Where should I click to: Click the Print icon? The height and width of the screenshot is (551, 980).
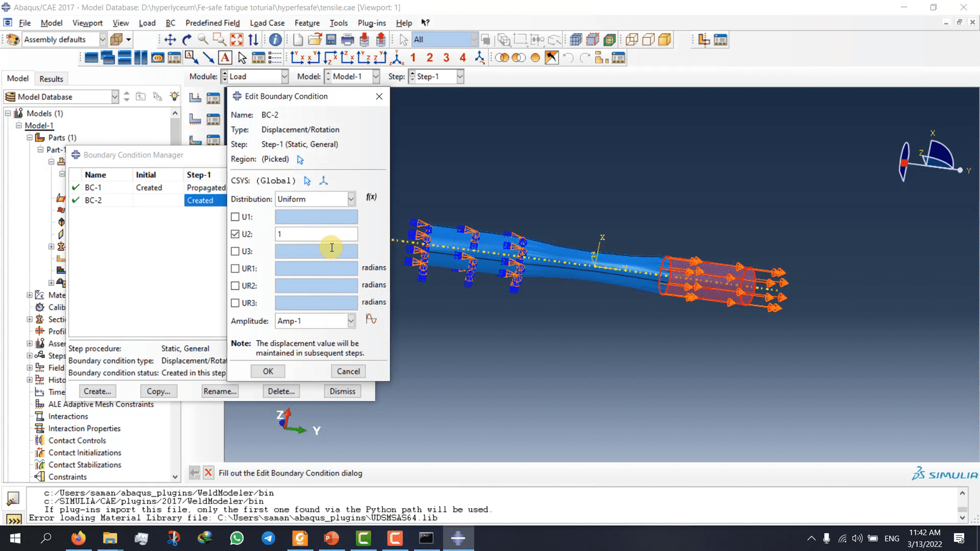[x=347, y=40]
